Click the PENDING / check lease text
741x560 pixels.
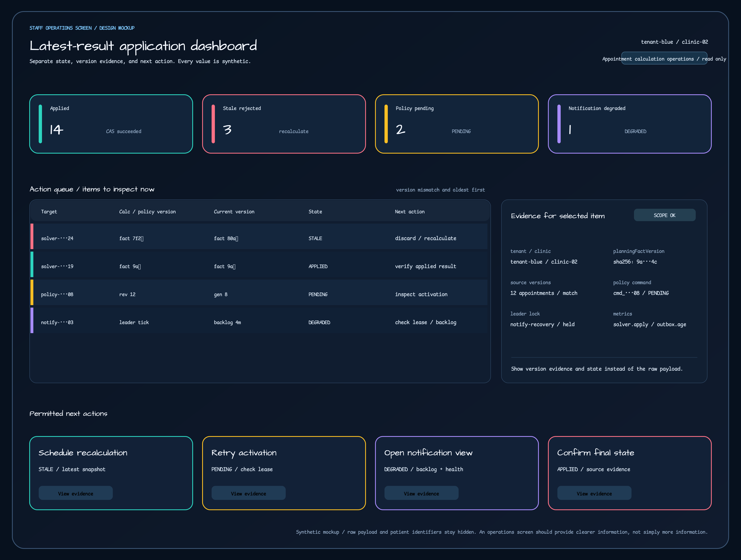point(242,470)
